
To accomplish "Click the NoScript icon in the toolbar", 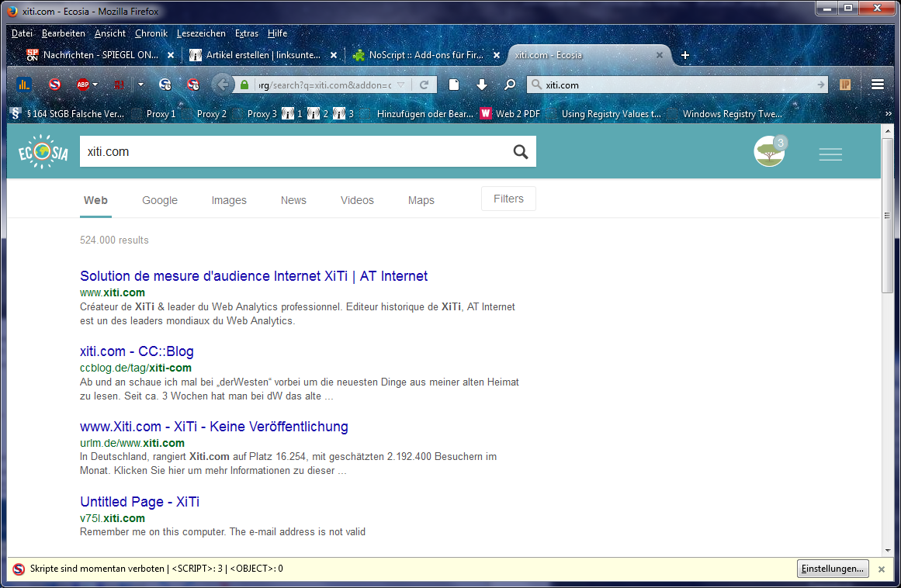I will click(x=54, y=85).
